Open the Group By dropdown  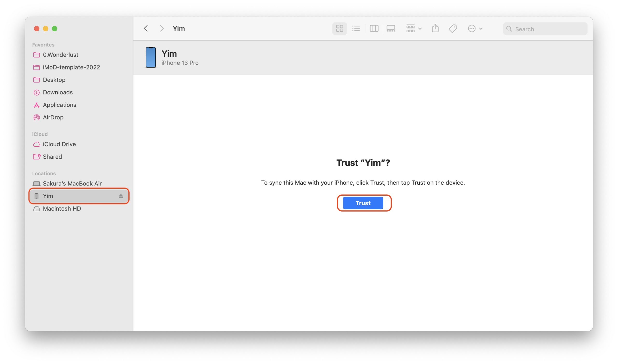[x=414, y=28]
